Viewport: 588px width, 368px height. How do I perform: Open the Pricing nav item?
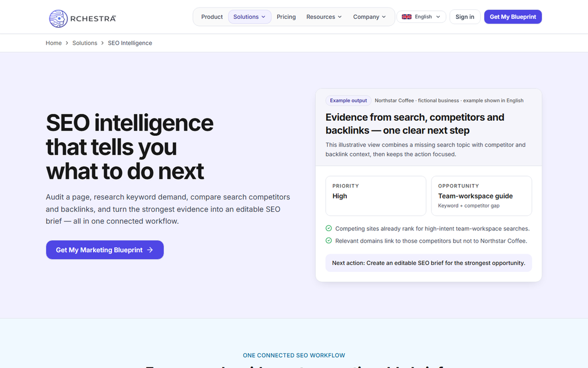286,17
